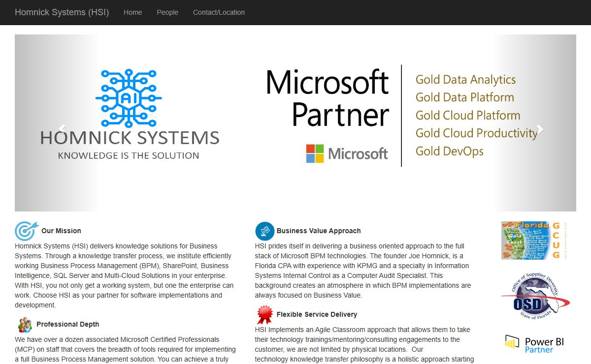Click the red ribbon Flexible Service icon
Viewport: 591px width, 364px height.
[x=264, y=315]
